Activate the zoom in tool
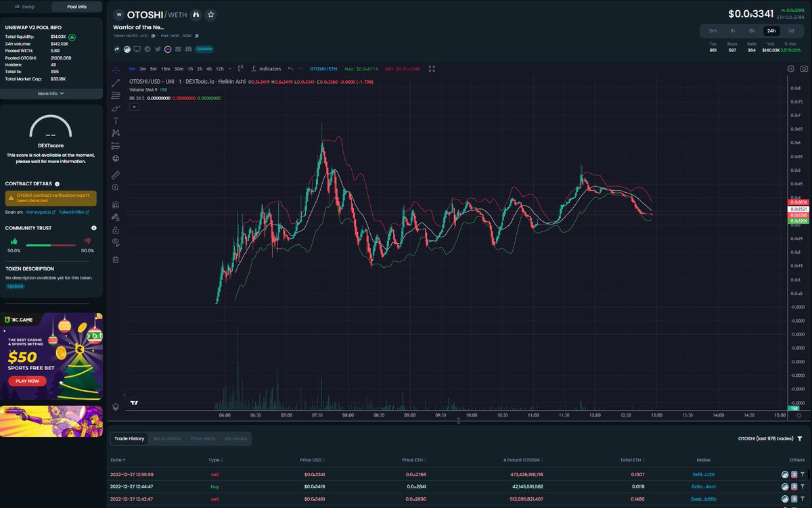 point(116,187)
